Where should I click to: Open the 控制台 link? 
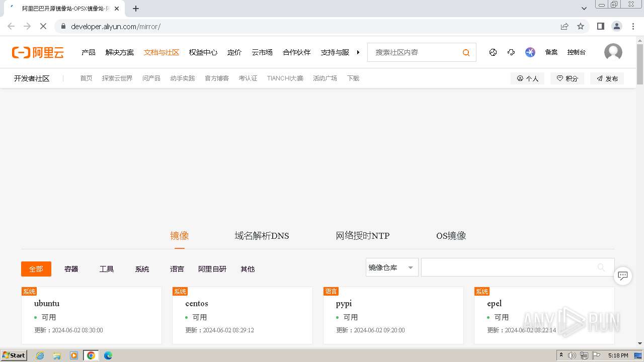coord(577,52)
